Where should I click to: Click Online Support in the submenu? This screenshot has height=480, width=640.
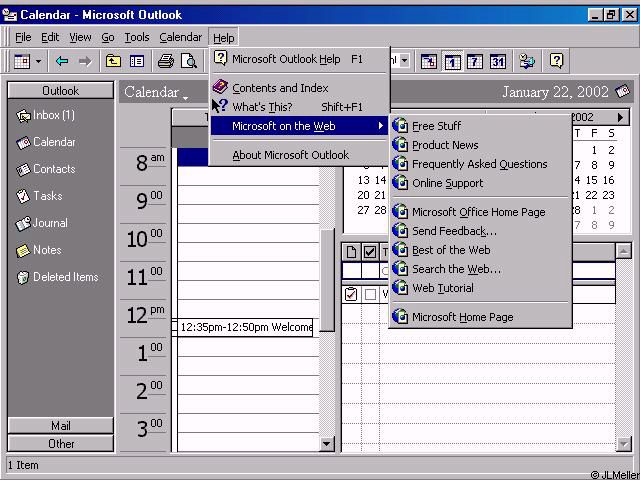click(x=480, y=183)
